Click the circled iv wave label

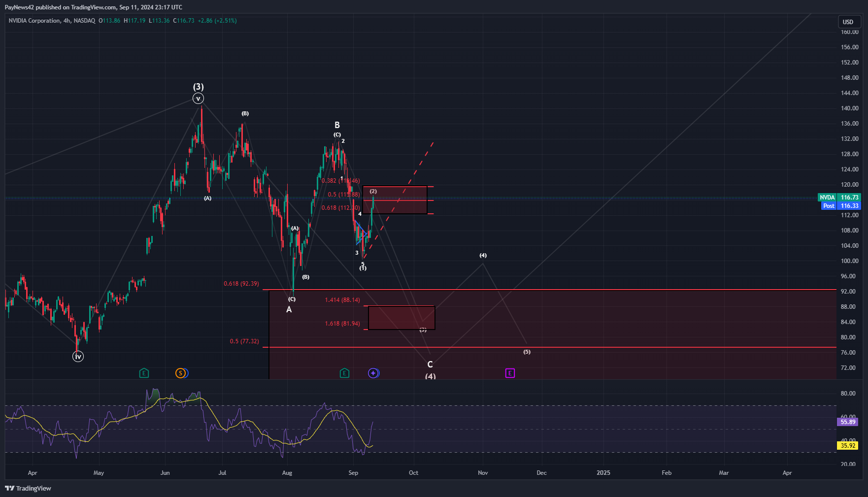pos(78,356)
